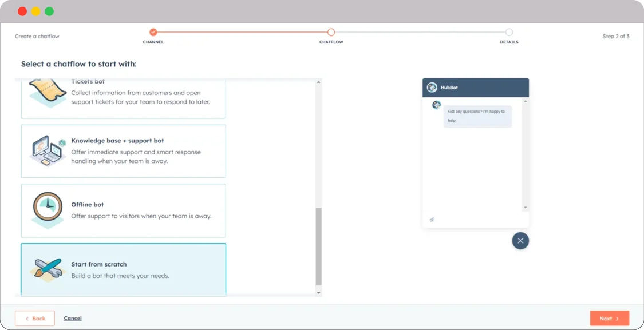
Task: Select the Offline bot chatflow option
Action: pos(124,210)
